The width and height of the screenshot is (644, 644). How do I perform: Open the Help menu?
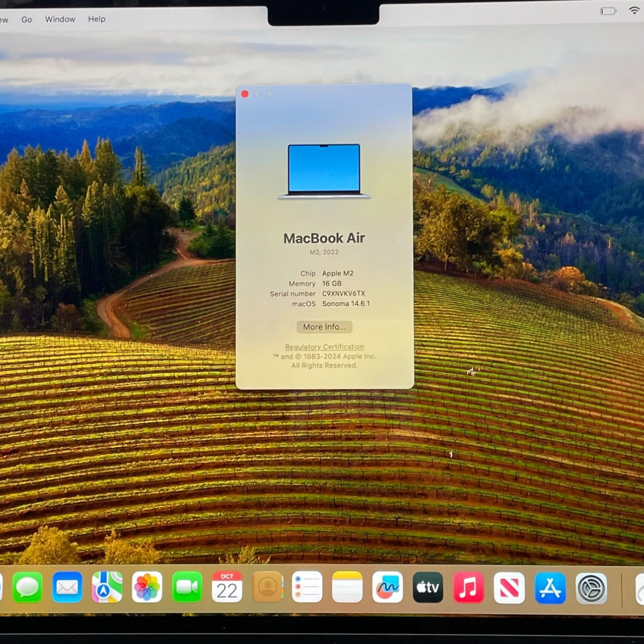coord(97,19)
